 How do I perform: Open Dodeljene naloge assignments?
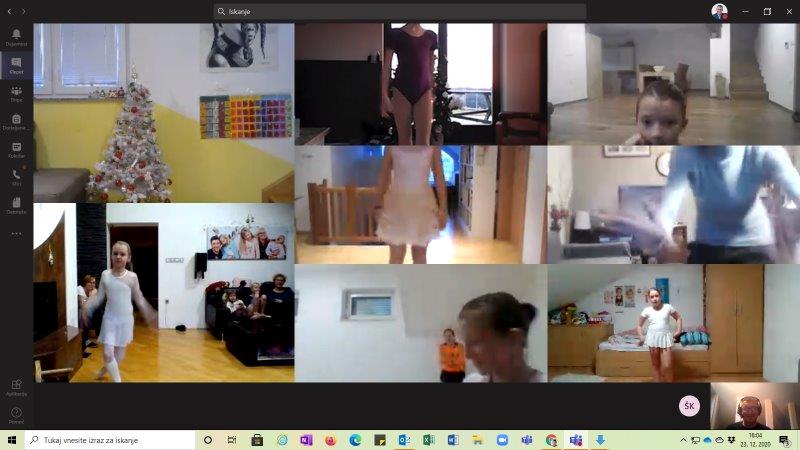(x=16, y=122)
